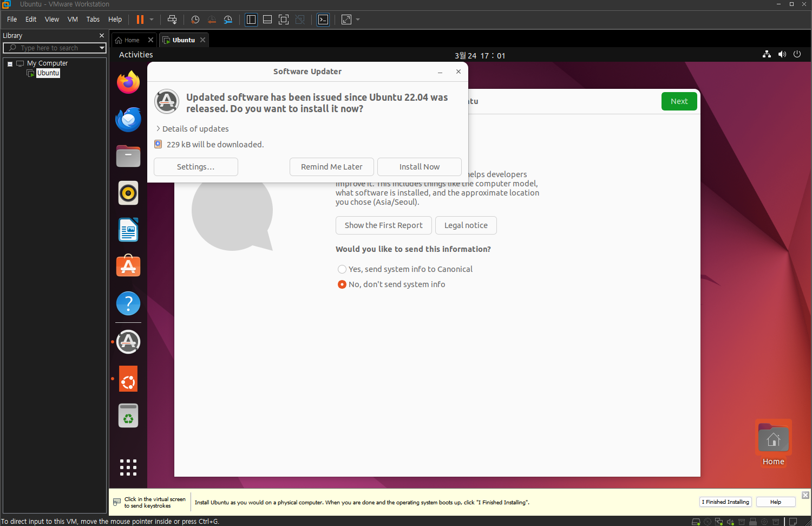Open the Tabs menu

[x=93, y=20]
